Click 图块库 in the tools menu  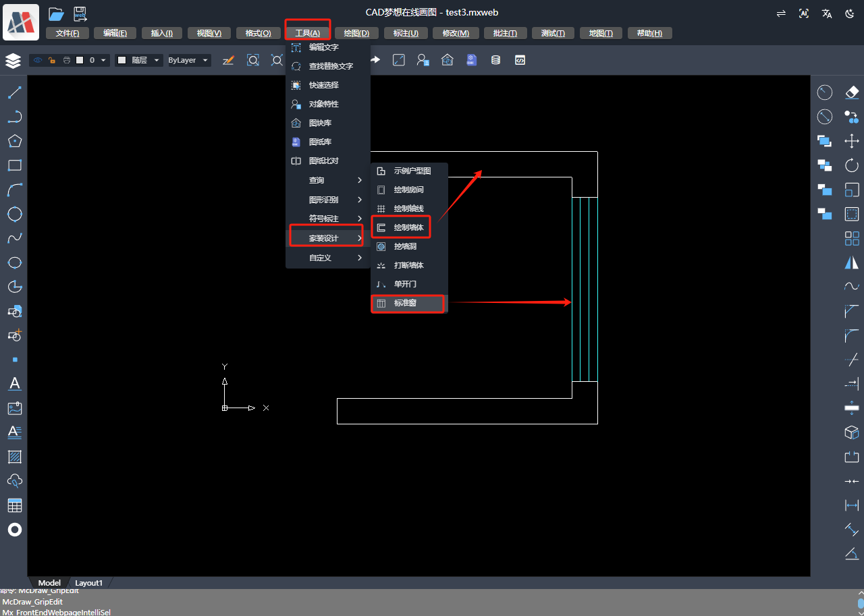point(328,123)
